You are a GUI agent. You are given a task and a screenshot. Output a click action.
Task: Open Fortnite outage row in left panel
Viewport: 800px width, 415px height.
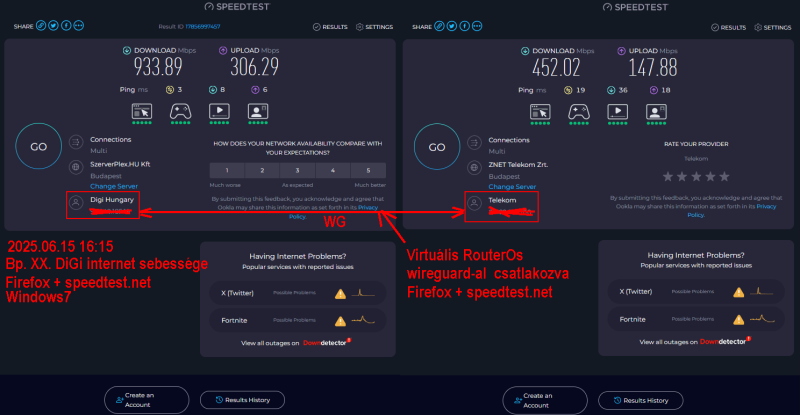tap(298, 321)
